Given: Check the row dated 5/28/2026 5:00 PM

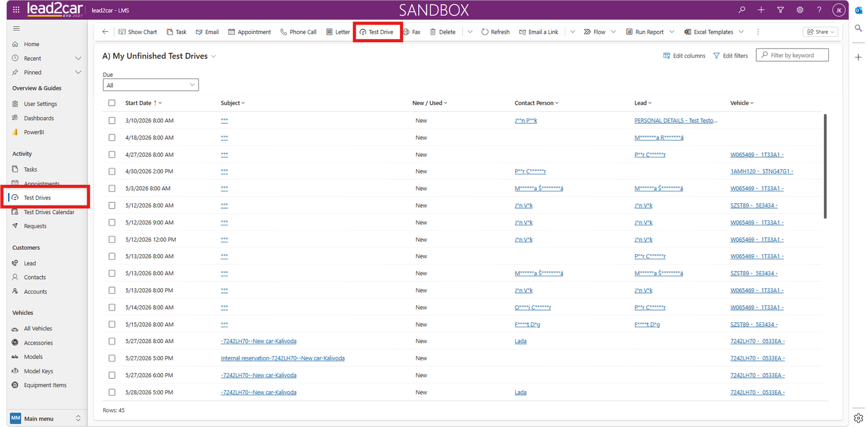Looking at the screenshot, I should point(112,392).
